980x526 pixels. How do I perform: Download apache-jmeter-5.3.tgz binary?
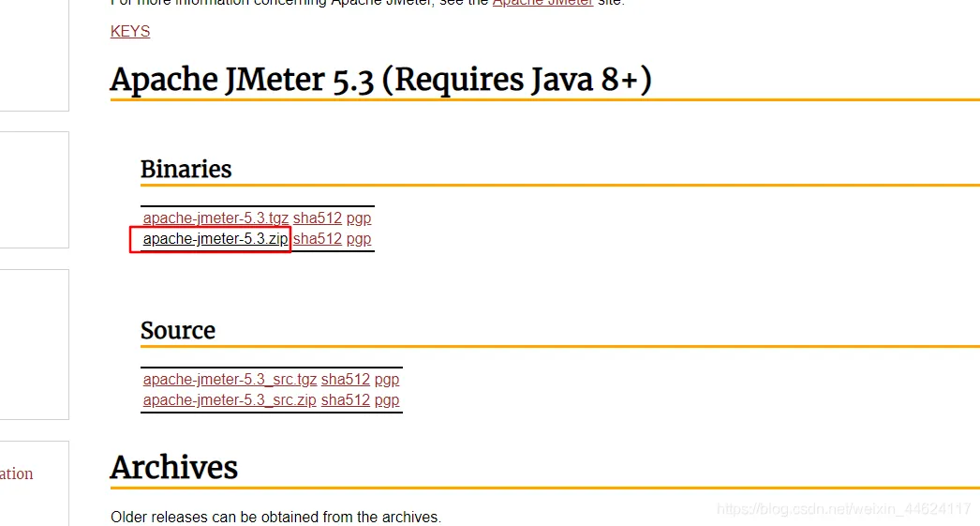pos(215,218)
